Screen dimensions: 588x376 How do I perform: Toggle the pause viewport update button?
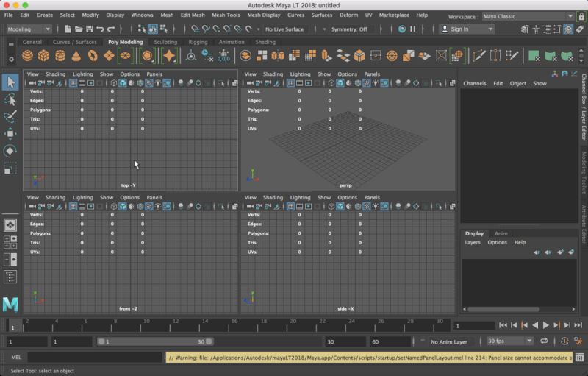(412, 29)
